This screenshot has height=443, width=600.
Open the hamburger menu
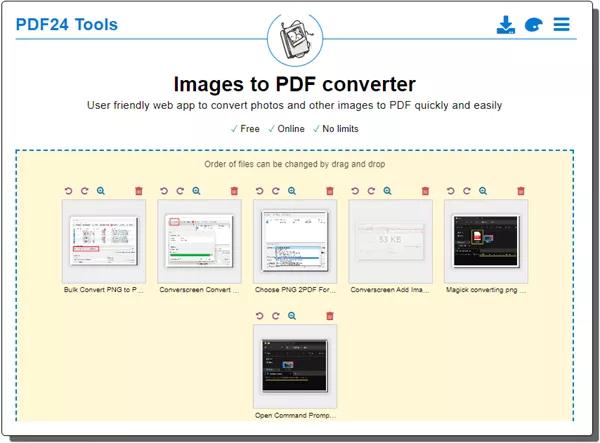561,24
